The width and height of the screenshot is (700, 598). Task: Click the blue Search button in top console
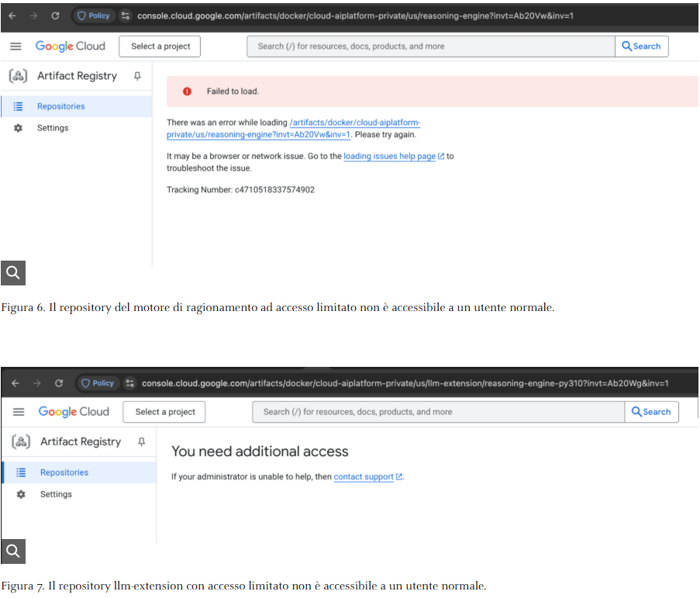coord(641,47)
